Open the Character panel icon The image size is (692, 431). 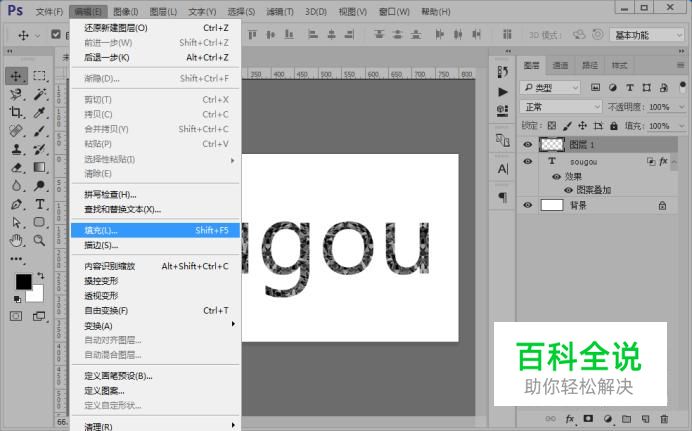click(503, 169)
